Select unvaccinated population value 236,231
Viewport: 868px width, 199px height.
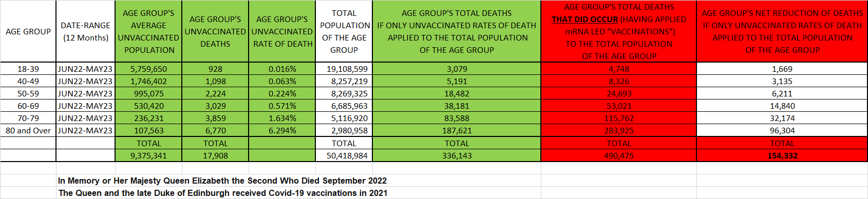148,118
